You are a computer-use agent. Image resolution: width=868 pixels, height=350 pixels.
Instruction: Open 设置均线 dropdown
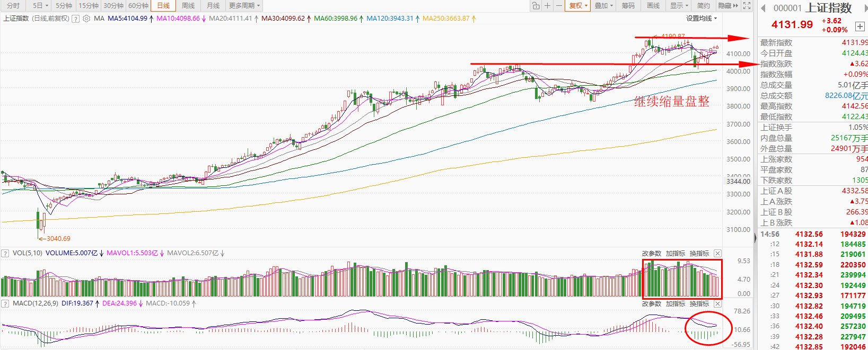click(701, 19)
